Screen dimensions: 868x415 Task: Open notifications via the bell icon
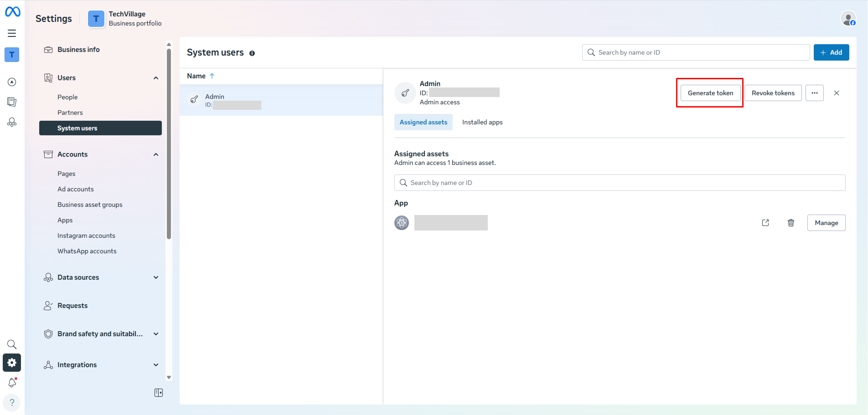point(12,382)
